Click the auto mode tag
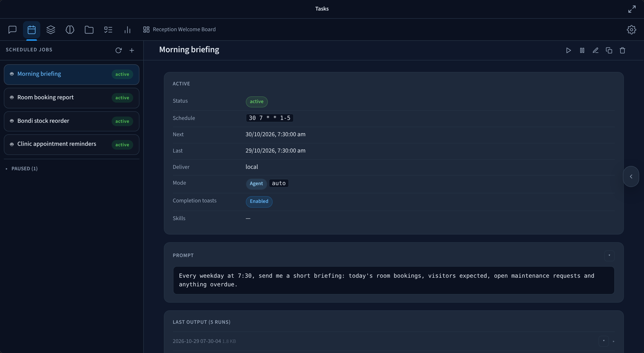This screenshot has height=353, width=644. 279,183
